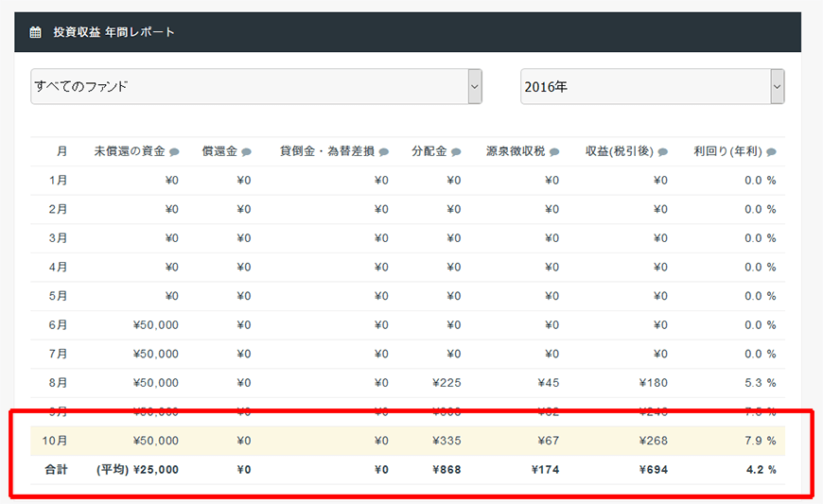Click the ¥45 withholding tax value
Viewport: 823px width, 504px height.
549,383
